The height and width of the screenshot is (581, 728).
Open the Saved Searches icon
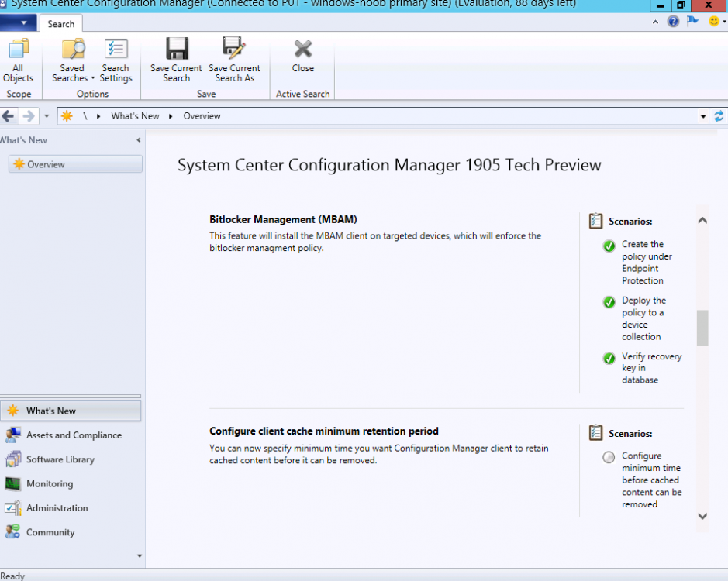[x=73, y=49]
